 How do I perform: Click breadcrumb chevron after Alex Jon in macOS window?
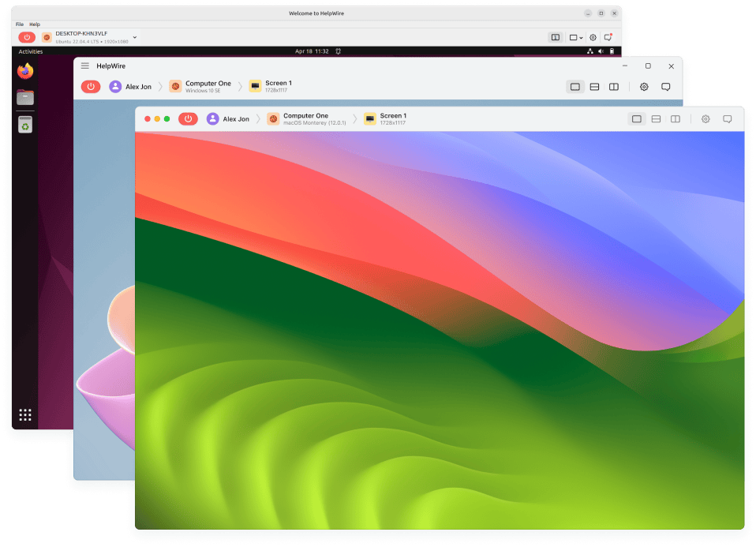pyautogui.click(x=258, y=119)
